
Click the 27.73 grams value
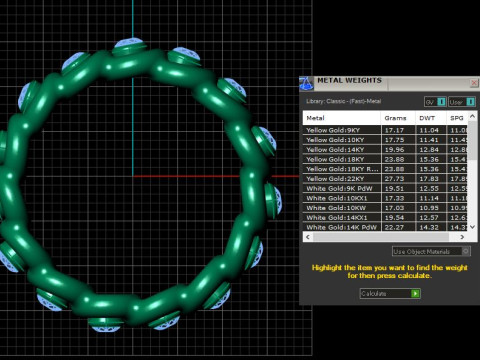pos(394,179)
